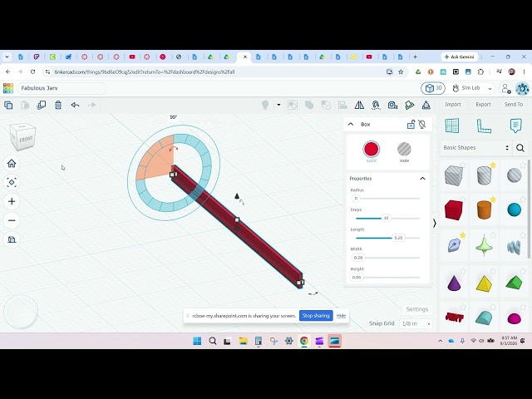532x399 pixels.
Task: Click the Ask Gemini button
Action: click(x=460, y=57)
